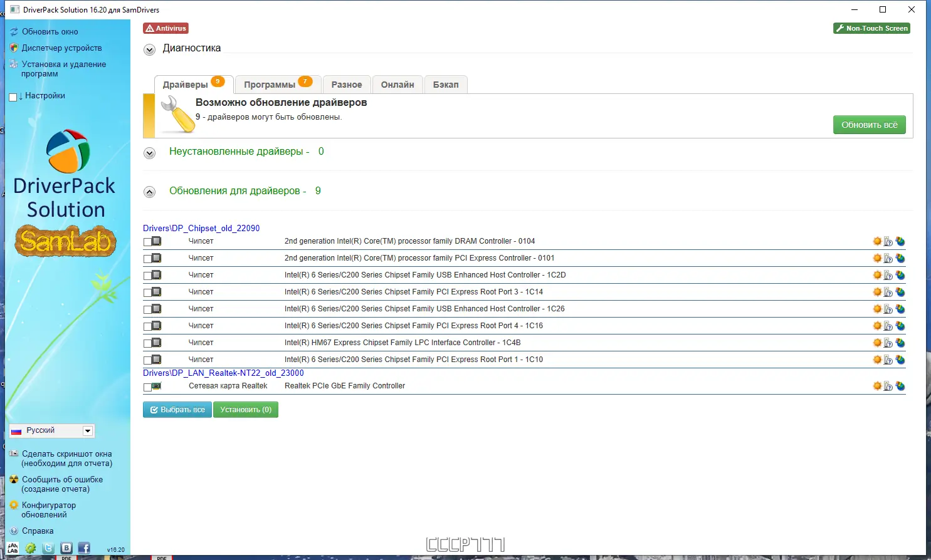Open the Twitter icon in sidebar footer
931x560 pixels.
click(x=48, y=548)
